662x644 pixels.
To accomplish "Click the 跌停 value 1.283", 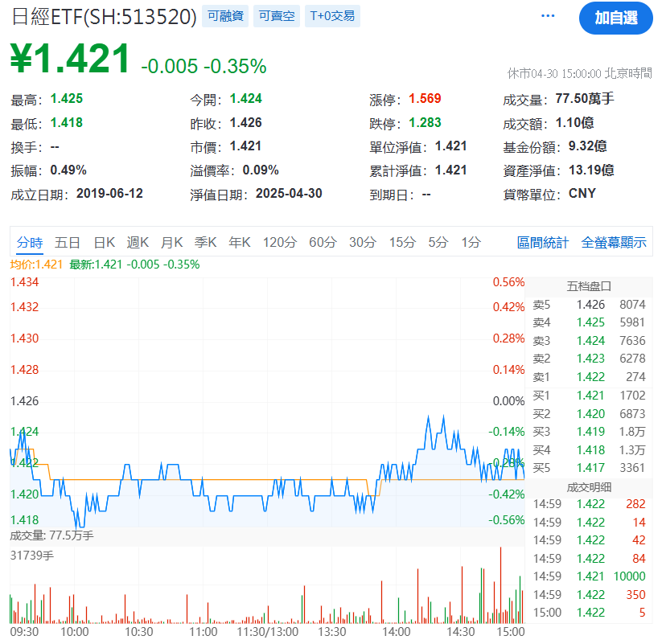I will (425, 123).
